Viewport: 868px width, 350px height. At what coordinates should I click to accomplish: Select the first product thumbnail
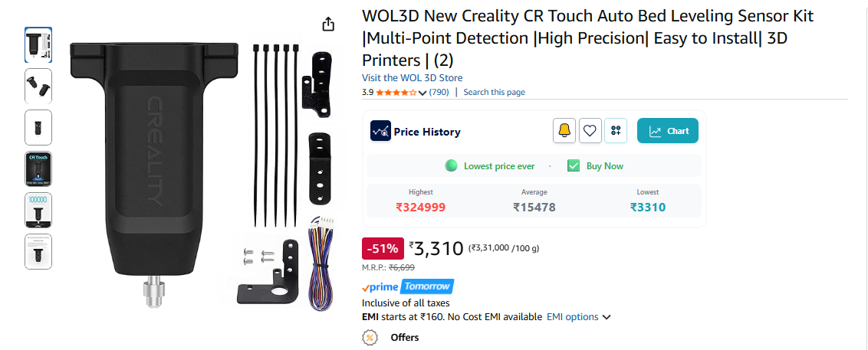pyautogui.click(x=38, y=44)
